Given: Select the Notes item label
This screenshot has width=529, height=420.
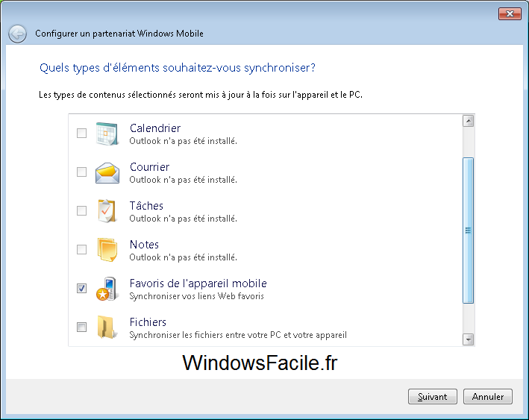Looking at the screenshot, I should tap(144, 245).
